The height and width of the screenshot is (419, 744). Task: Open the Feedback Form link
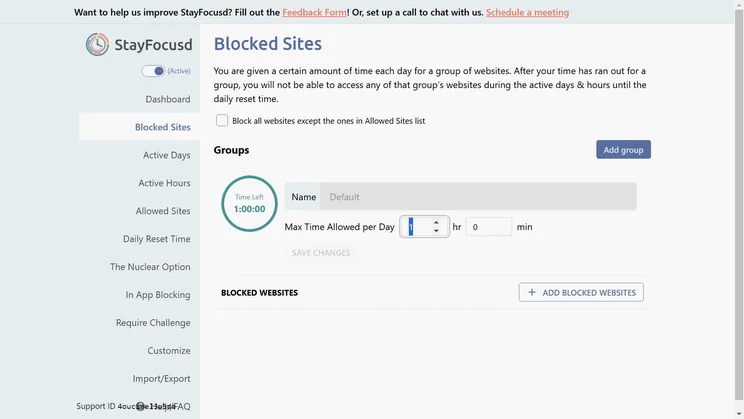coord(314,12)
